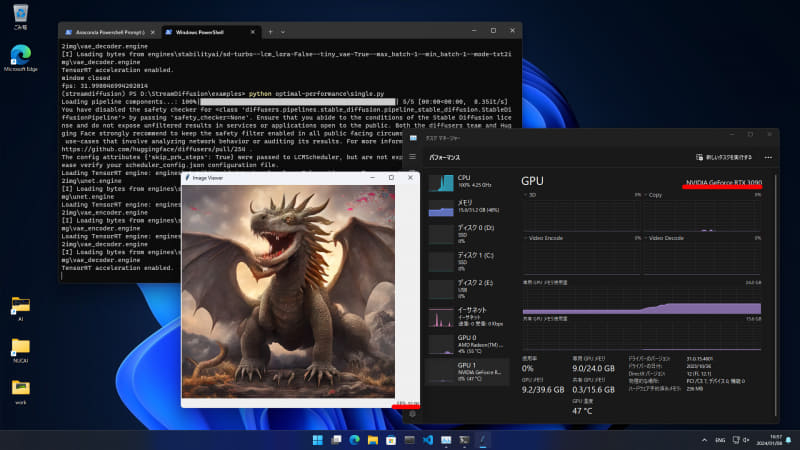The height and width of the screenshot is (450, 800).
Task: Click the github.com/huggingface/diffusers link in terminal
Action: pos(154,149)
